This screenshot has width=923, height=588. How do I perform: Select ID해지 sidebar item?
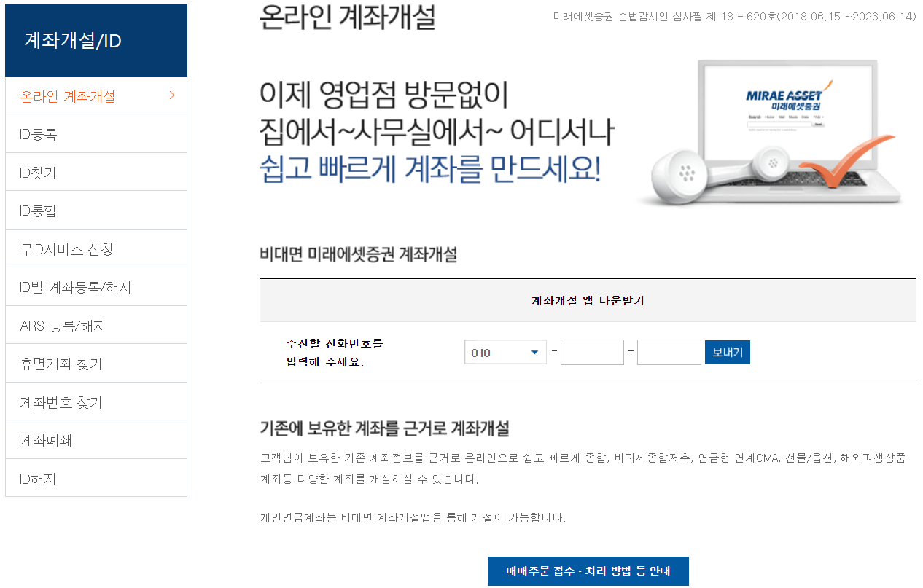(x=96, y=479)
